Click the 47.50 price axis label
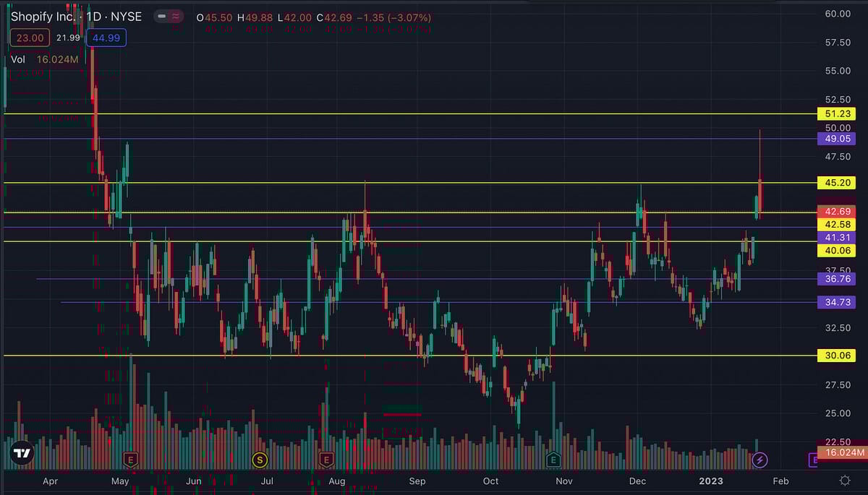Image resolution: width=868 pixels, height=495 pixels. (838, 157)
